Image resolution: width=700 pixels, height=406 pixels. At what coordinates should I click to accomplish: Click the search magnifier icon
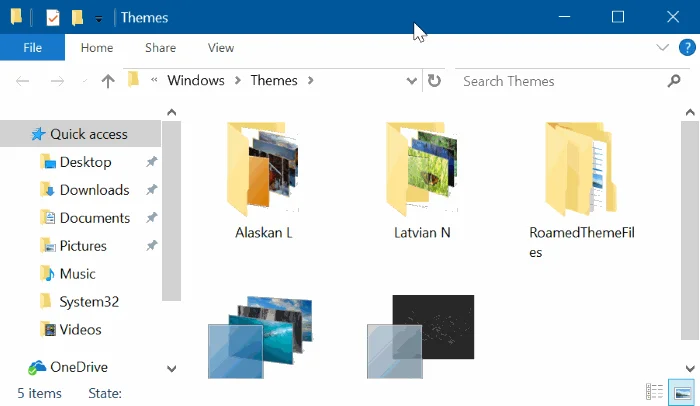coord(674,81)
